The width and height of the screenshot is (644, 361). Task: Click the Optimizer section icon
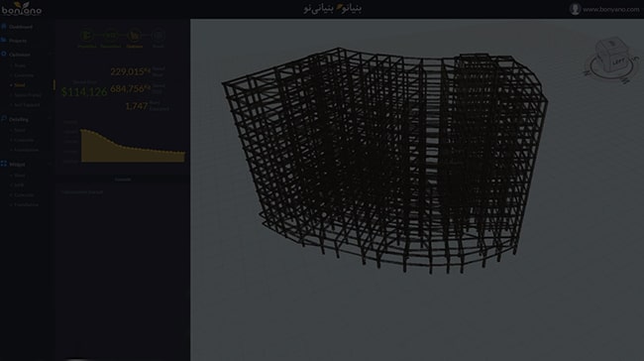coord(4,55)
